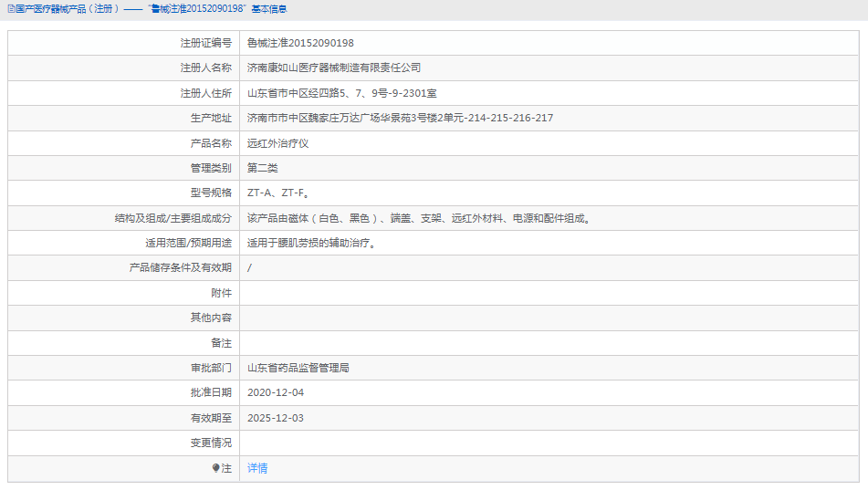This screenshot has height=490, width=868.
Task: Select registration number 鲁械注准20152090198 value
Action: pyautogui.click(x=300, y=43)
